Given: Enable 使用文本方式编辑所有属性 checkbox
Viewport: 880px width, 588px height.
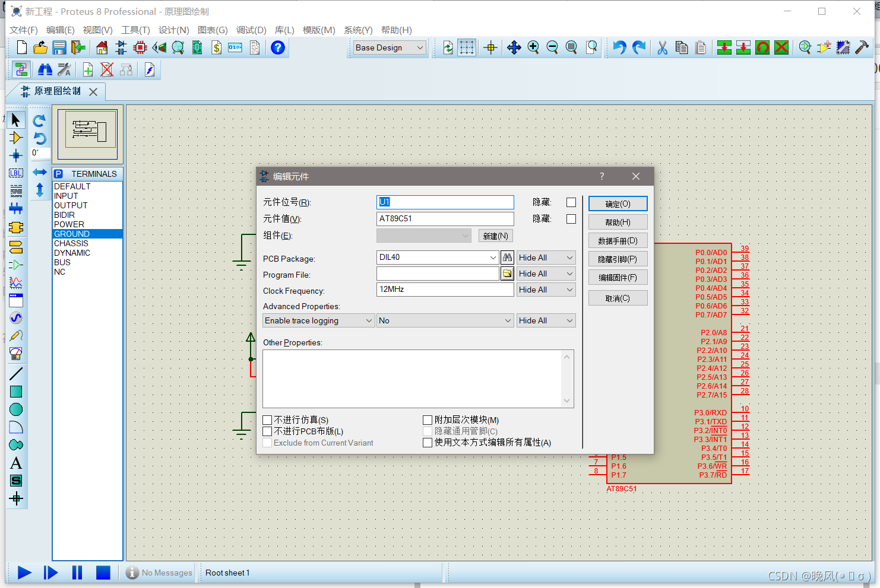Looking at the screenshot, I should click(x=428, y=443).
